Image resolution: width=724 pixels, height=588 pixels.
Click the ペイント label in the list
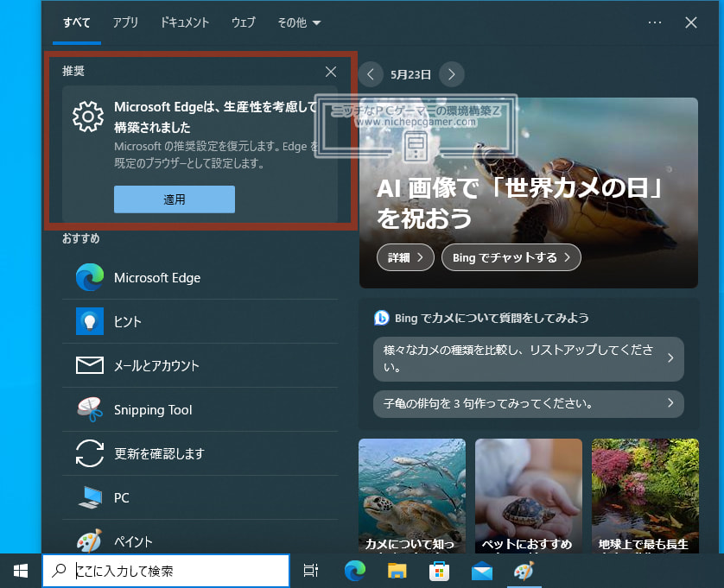point(133,541)
